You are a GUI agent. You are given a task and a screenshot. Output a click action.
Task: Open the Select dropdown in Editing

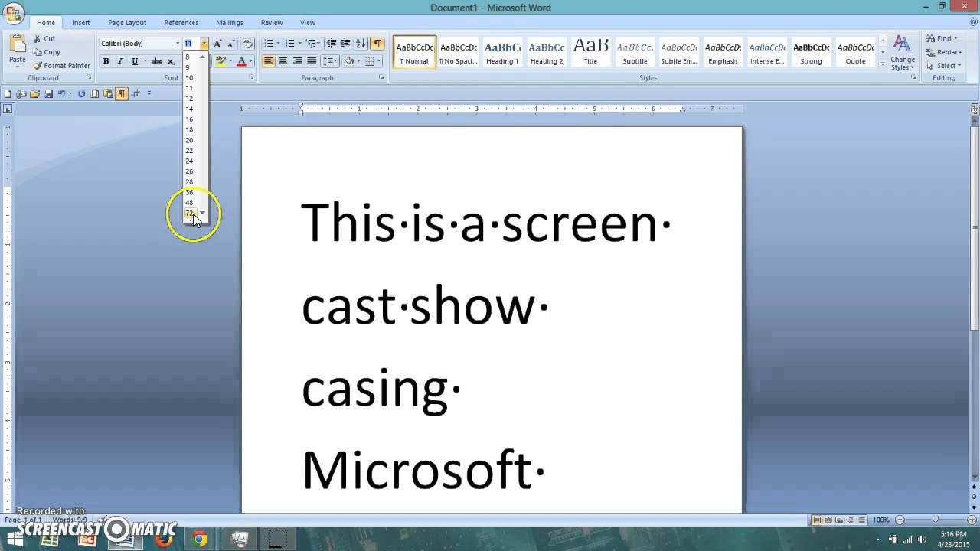[943, 66]
